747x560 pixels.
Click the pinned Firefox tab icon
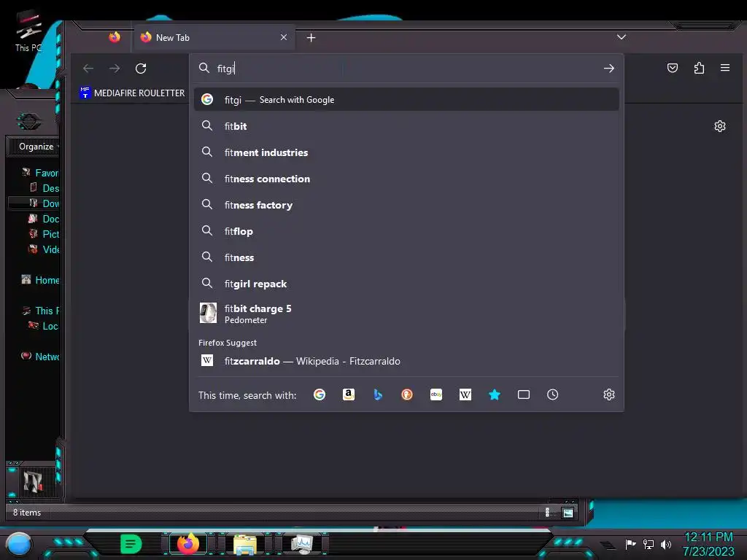tap(115, 37)
